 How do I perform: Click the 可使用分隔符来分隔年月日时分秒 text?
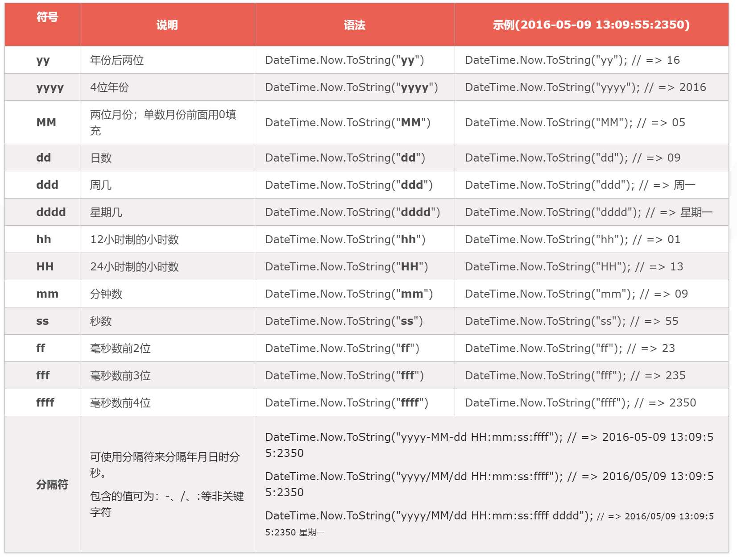tap(165, 465)
